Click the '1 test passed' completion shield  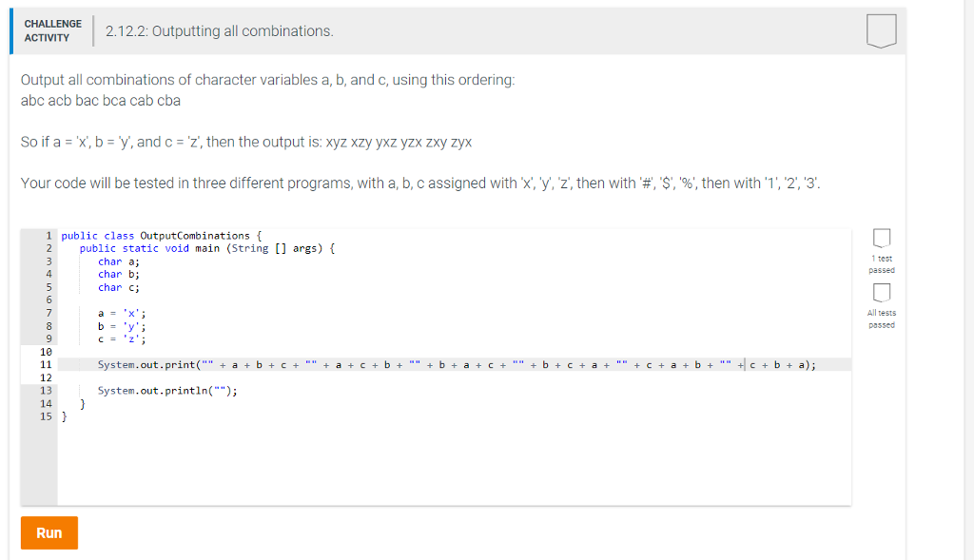[881, 240]
